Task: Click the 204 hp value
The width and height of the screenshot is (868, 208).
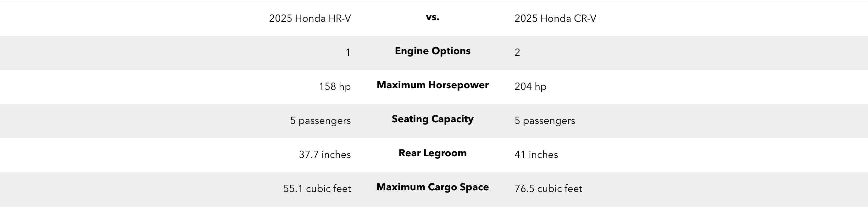Action: pyautogui.click(x=530, y=86)
